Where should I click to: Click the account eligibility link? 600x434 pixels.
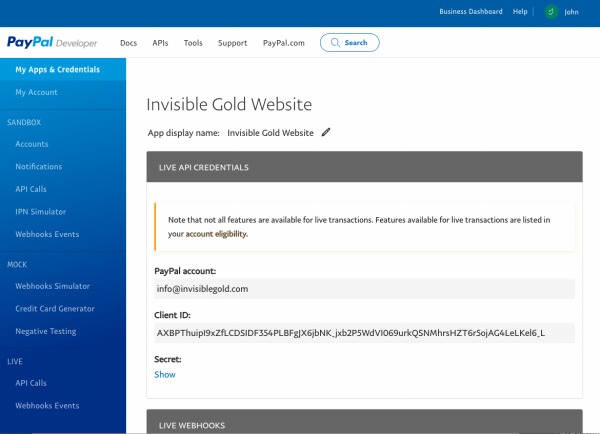point(216,234)
